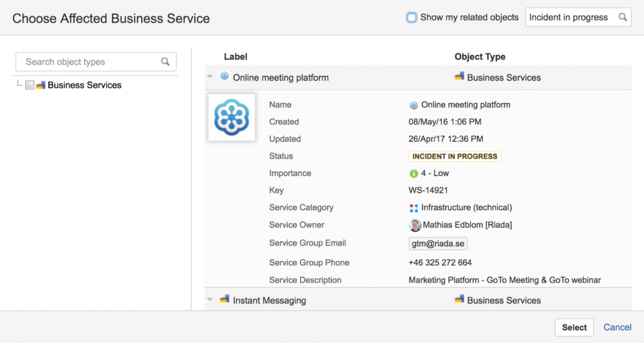Image resolution: width=644 pixels, height=343 pixels.
Task: Click the Object Type column header
Action: [x=480, y=57]
